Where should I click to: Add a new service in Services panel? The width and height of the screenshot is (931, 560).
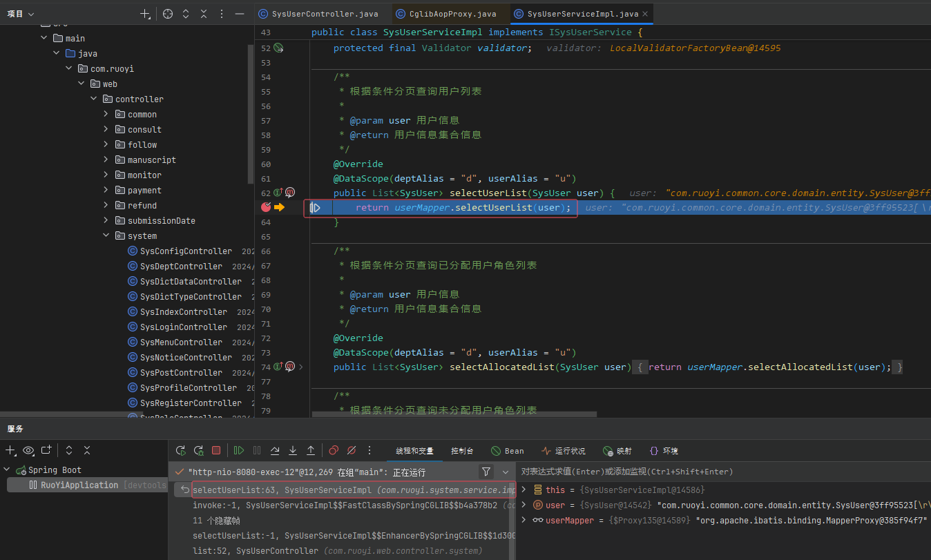[x=10, y=450]
